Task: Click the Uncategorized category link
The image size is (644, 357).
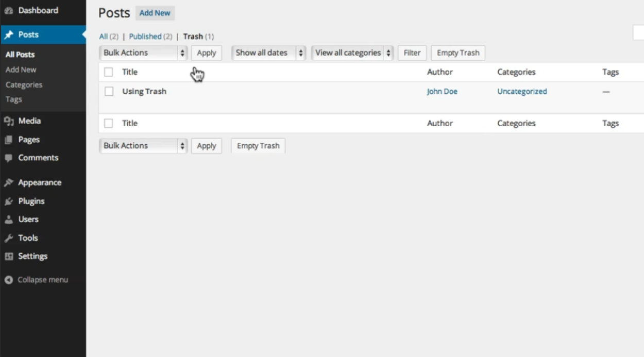Action: pos(522,92)
